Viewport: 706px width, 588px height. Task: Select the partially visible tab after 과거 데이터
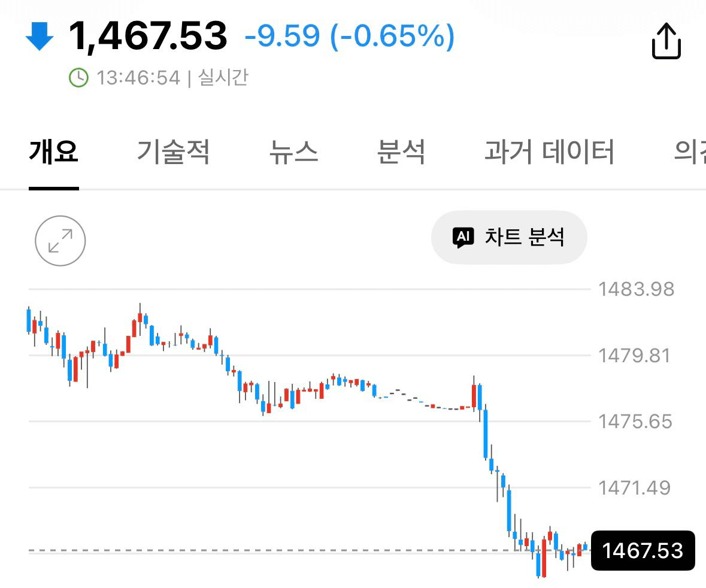pos(689,151)
